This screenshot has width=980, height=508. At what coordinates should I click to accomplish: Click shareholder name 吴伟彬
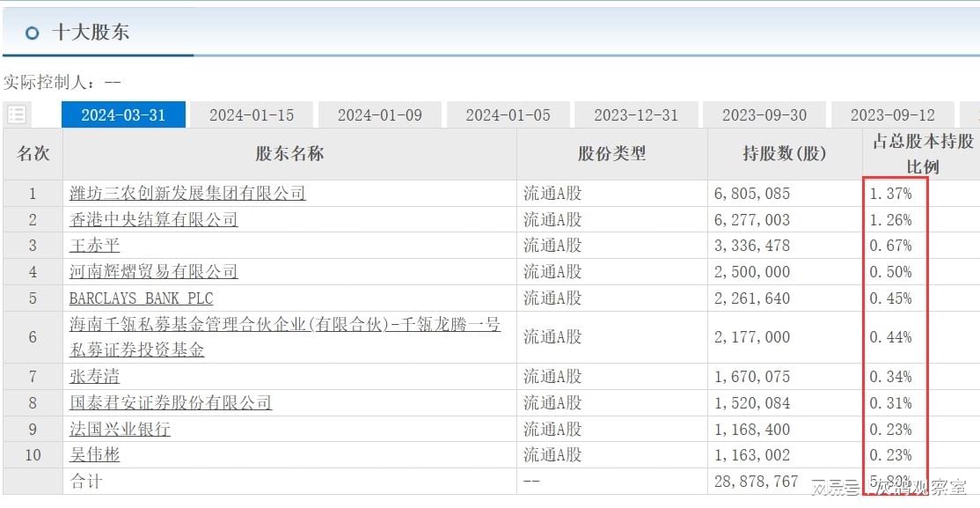coord(94,455)
